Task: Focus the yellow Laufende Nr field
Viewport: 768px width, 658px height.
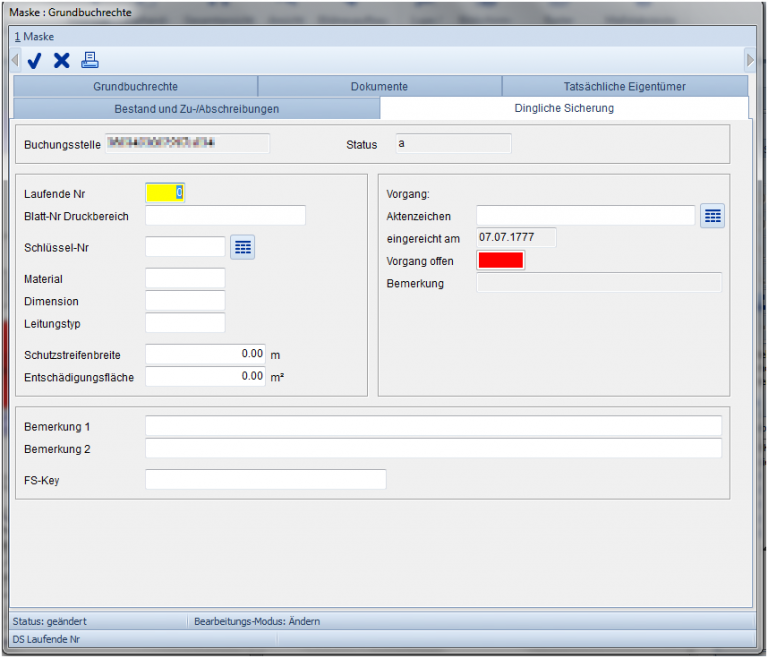Action: (x=165, y=193)
